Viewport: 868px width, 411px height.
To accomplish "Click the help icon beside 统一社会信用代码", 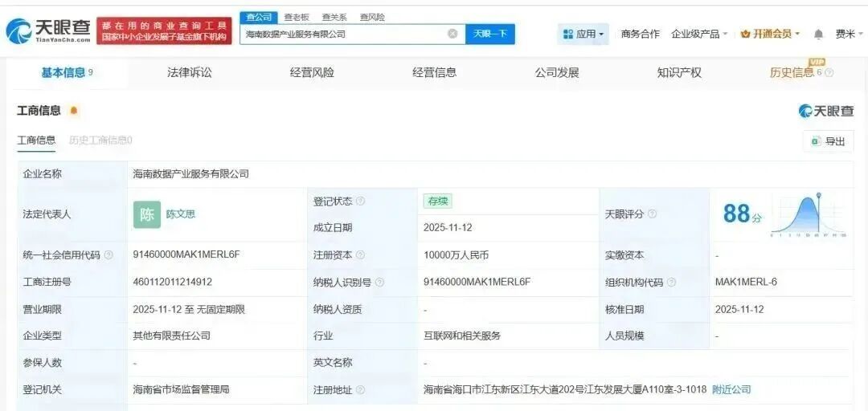I will 108,255.
